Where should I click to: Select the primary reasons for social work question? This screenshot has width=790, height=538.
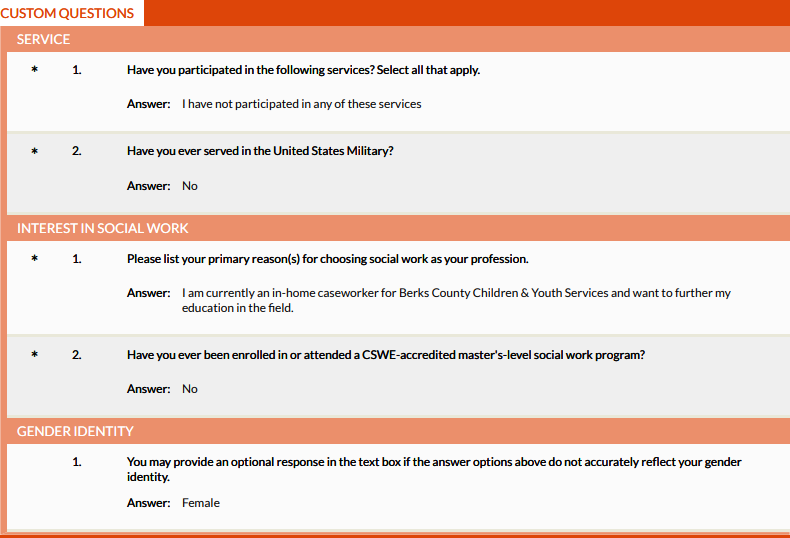click(327, 259)
